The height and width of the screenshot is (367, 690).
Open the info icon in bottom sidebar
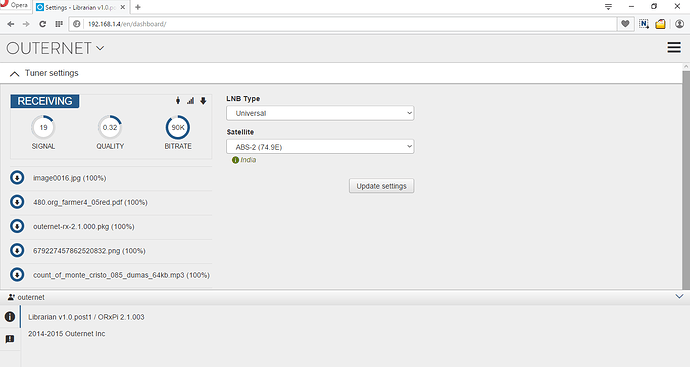(x=10, y=317)
